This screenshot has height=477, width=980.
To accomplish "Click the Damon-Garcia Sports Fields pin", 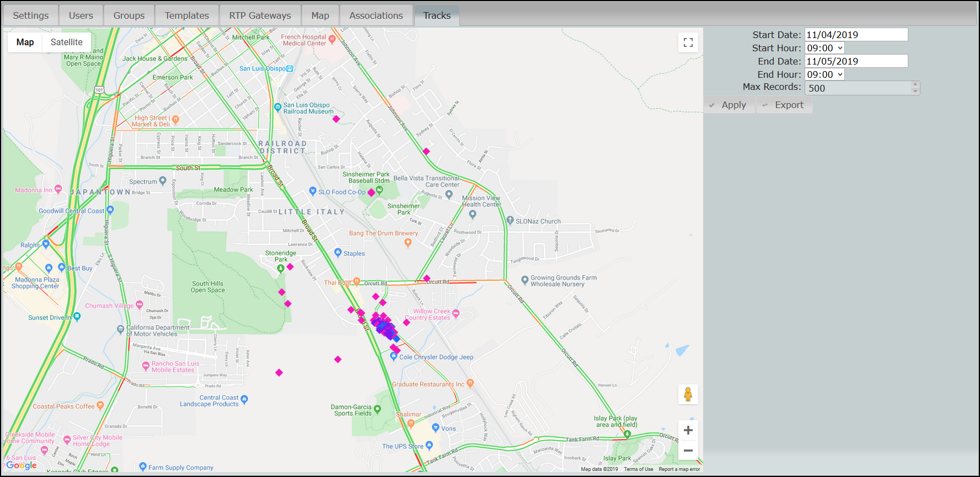I will pos(378,409).
